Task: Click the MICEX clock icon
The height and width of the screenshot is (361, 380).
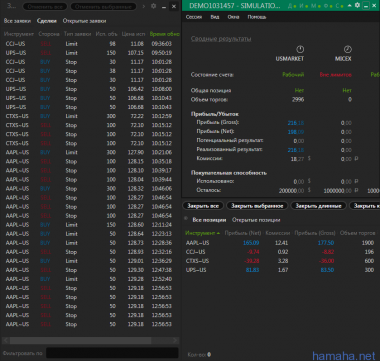Action: click(x=348, y=49)
